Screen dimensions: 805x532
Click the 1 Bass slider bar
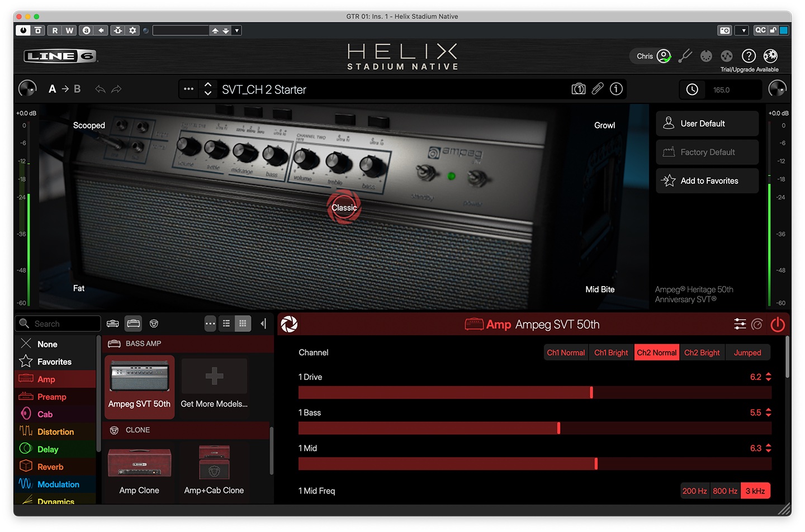pyautogui.click(x=535, y=428)
